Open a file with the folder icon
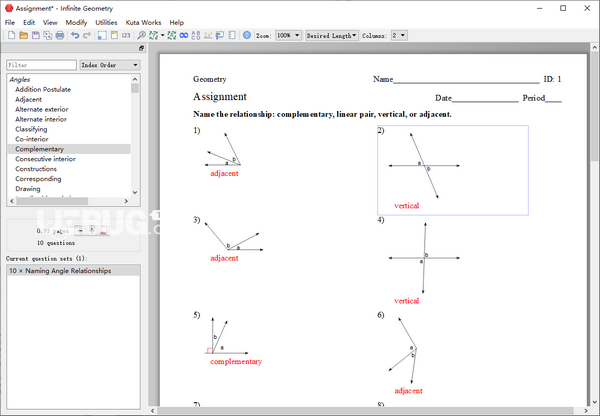The width and height of the screenshot is (600, 416). click(x=24, y=36)
